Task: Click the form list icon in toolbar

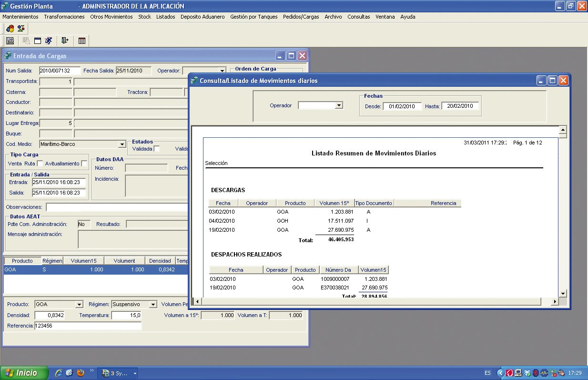Action: (10, 41)
